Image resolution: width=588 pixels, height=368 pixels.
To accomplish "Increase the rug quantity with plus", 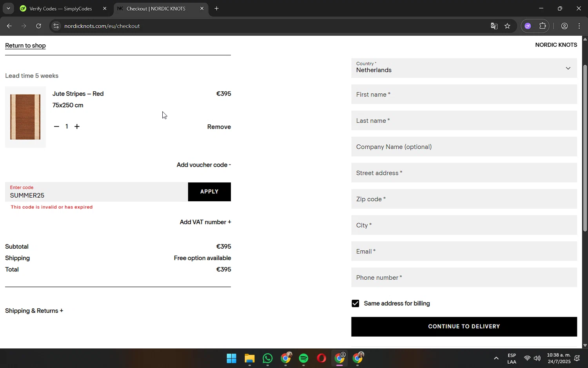I will (x=77, y=126).
